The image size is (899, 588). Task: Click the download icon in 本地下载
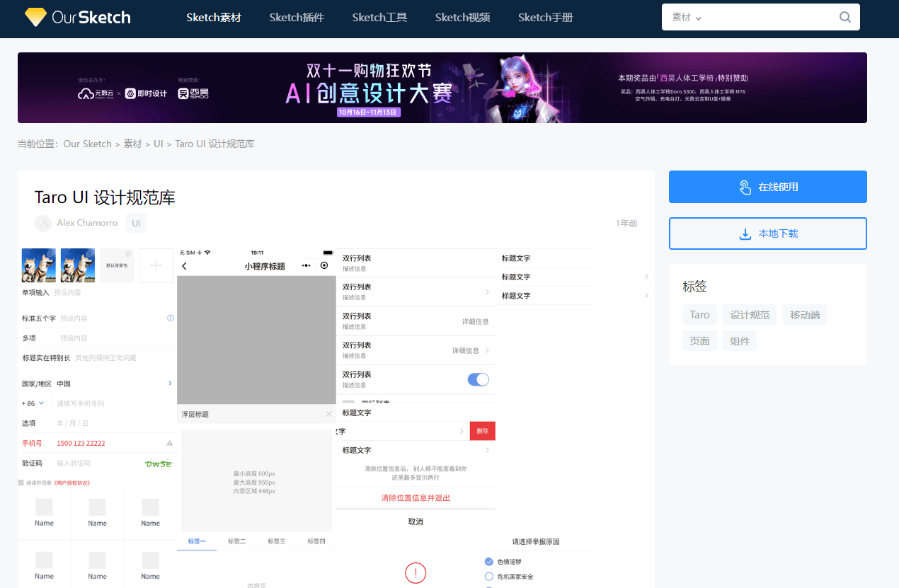tap(745, 234)
